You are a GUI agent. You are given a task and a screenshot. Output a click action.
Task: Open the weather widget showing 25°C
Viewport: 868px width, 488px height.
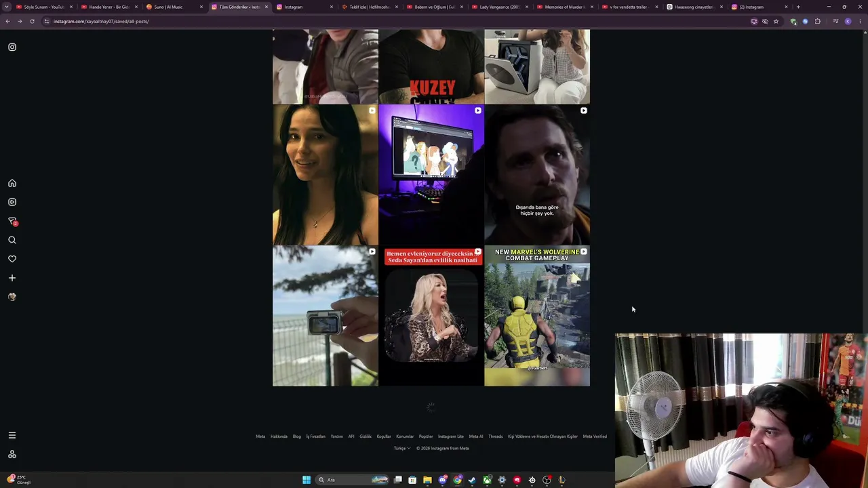tap(18, 480)
